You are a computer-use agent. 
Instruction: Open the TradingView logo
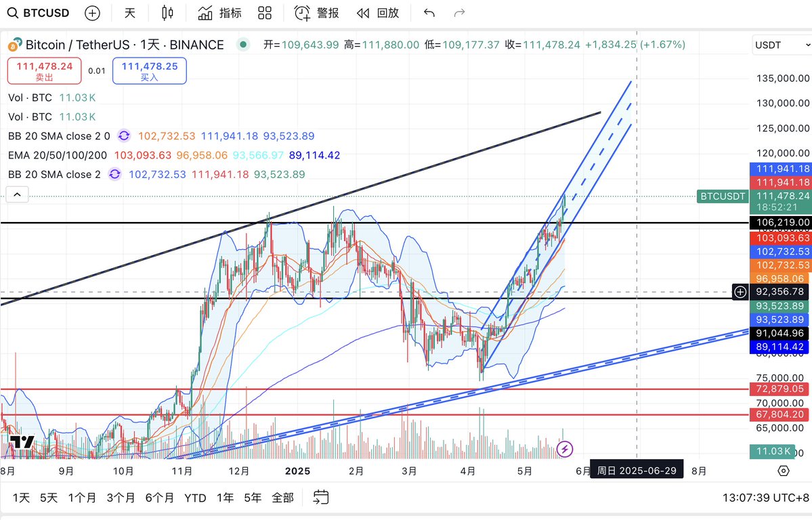22,441
